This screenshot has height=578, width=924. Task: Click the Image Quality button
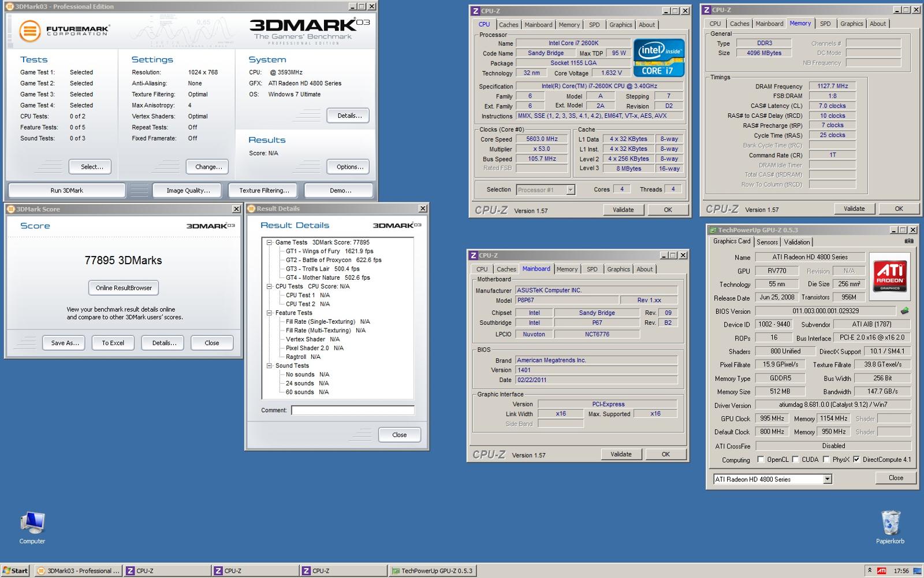click(x=188, y=190)
